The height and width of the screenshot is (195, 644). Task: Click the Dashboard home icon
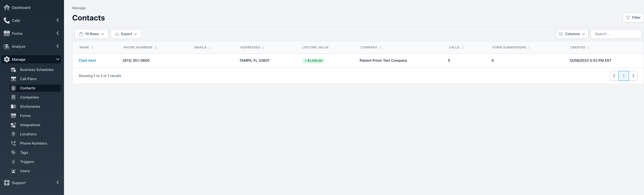coord(7,7)
